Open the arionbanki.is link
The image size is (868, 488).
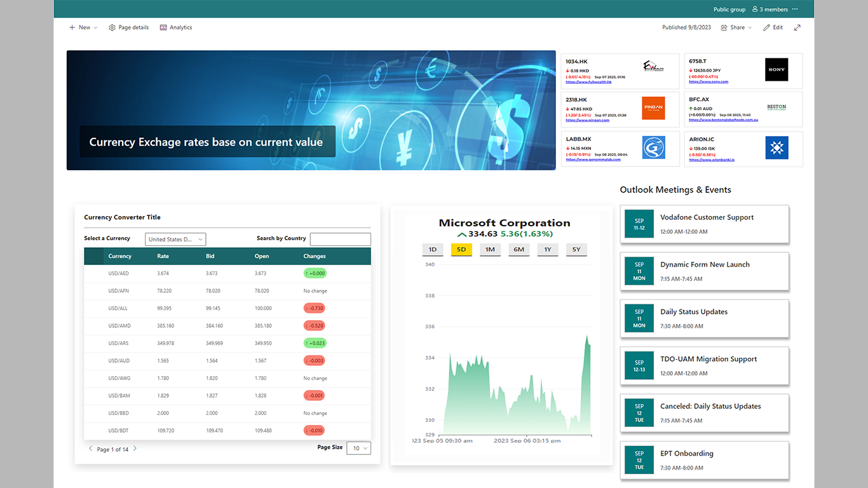[712, 159]
